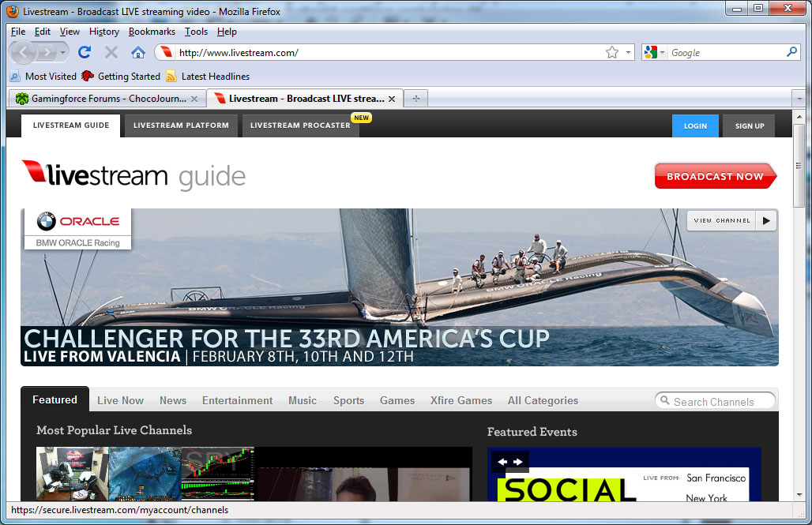The width and height of the screenshot is (812, 525).
Task: Click the Livestream favicon in the address bar
Action: (166, 52)
